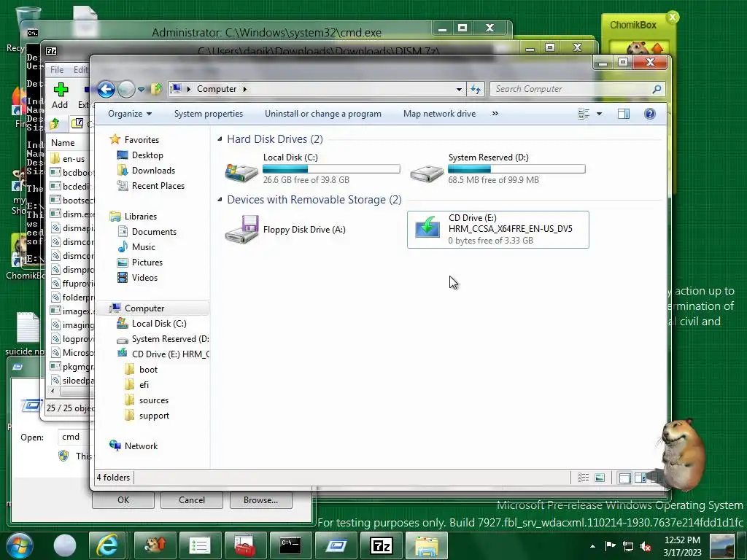This screenshot has height=560, width=747.
Task: Select CD Drive (E:) icon
Action: coord(427,227)
